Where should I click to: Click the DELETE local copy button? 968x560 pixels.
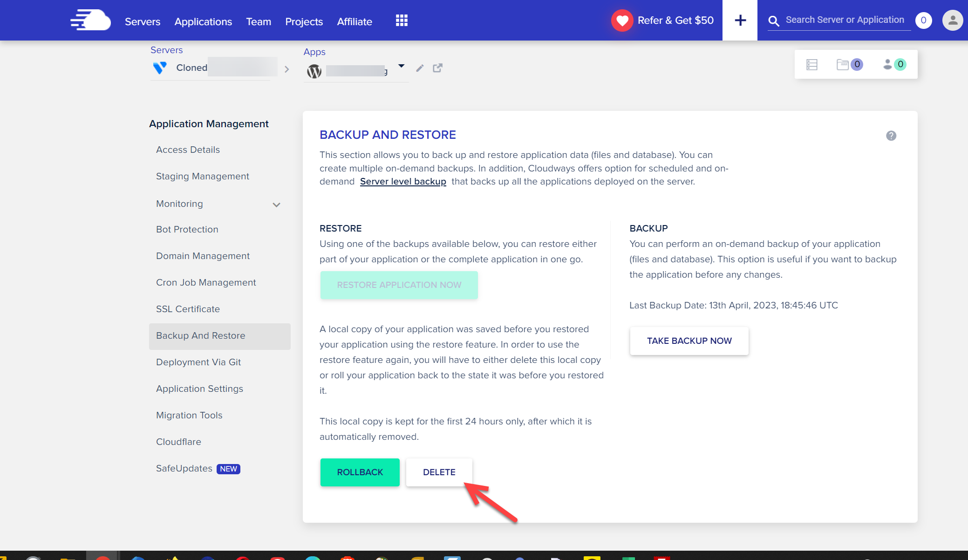click(439, 472)
